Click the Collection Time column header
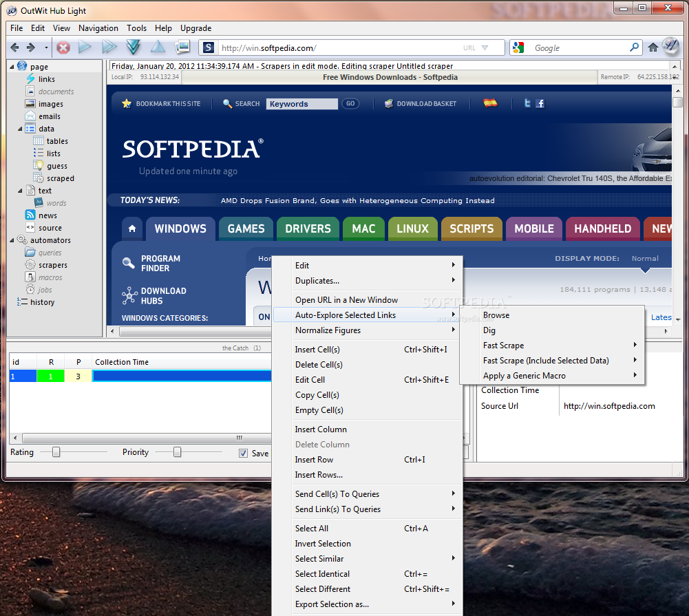 (182, 362)
